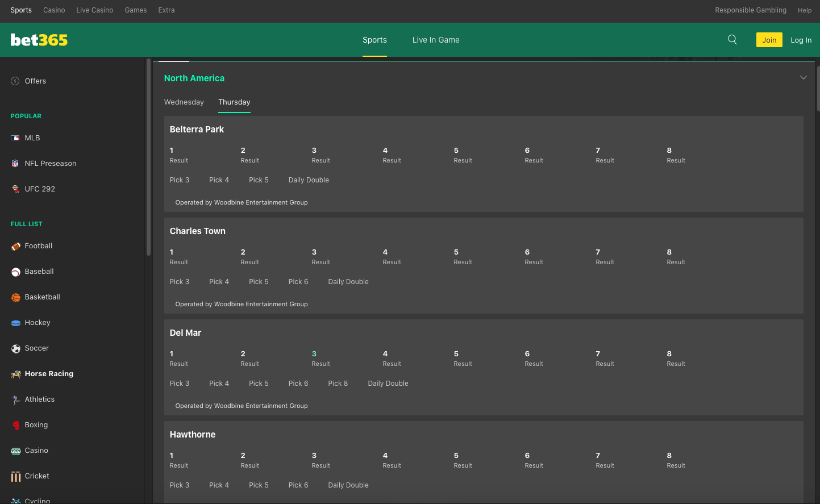Open Games in top bar

pyautogui.click(x=136, y=10)
